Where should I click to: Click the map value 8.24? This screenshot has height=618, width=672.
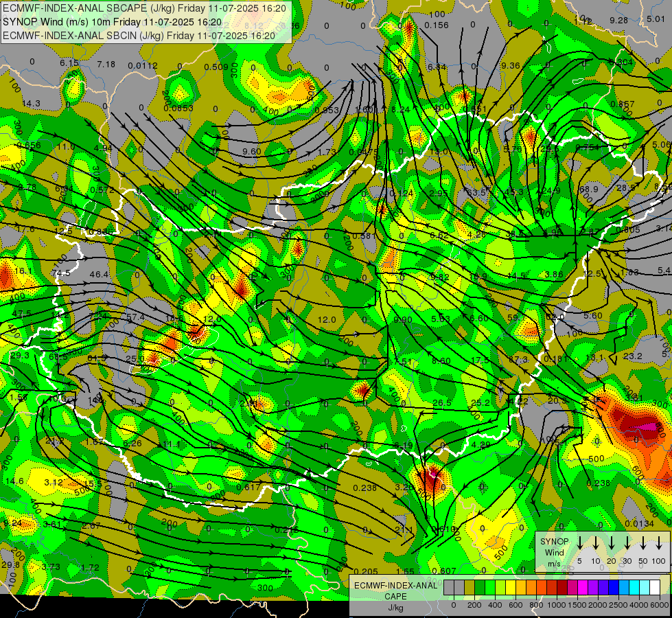click(x=401, y=109)
